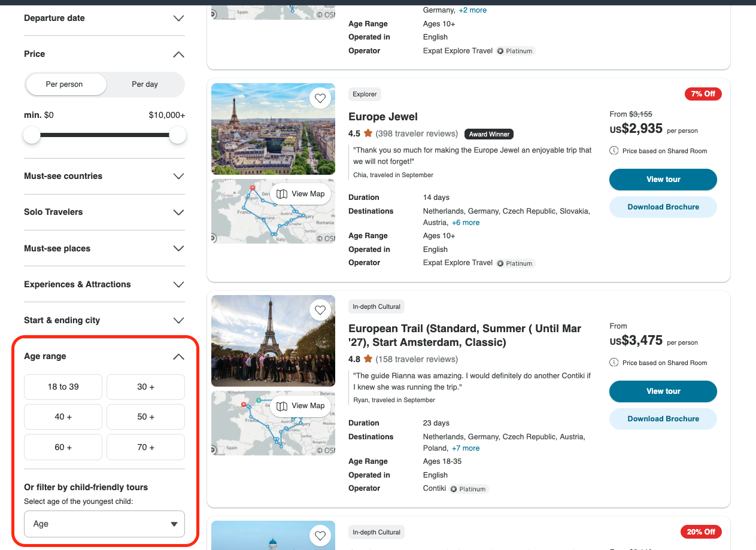Open View Map on European Trail tour
The image size is (756, 550).
click(x=300, y=406)
